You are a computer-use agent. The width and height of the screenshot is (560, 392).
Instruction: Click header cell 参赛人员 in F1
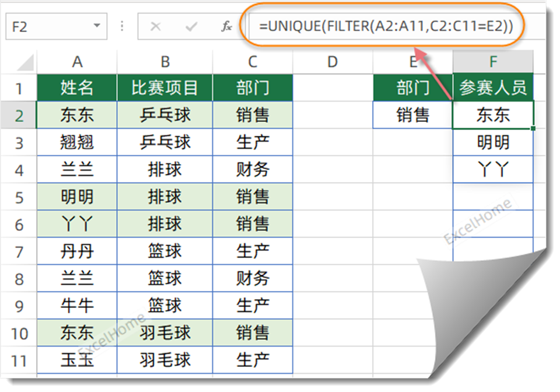493,88
